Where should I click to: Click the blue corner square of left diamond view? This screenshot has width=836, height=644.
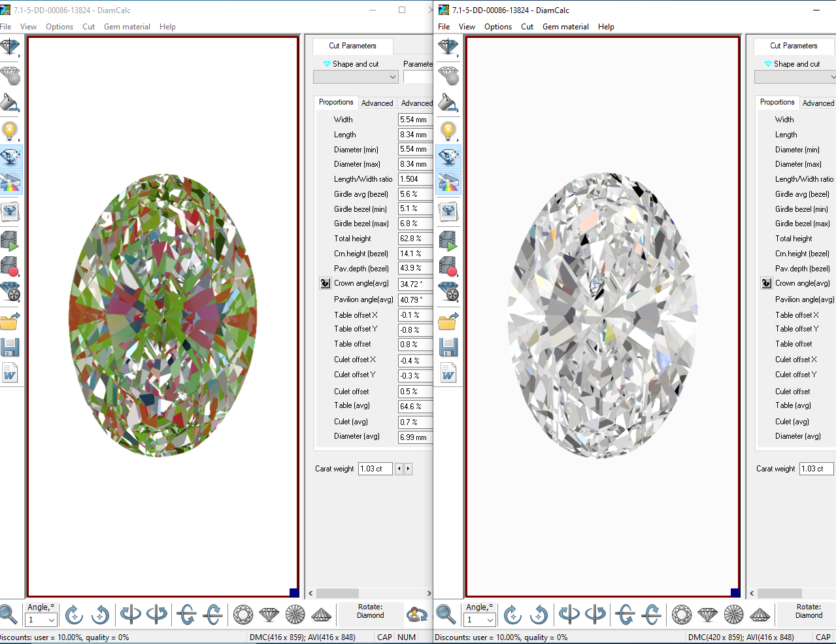(x=294, y=592)
